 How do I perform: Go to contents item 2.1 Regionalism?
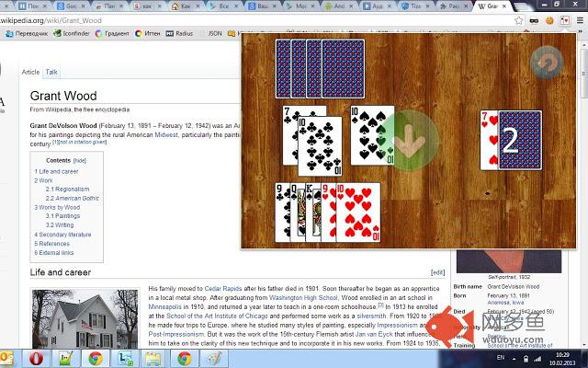tap(67, 190)
